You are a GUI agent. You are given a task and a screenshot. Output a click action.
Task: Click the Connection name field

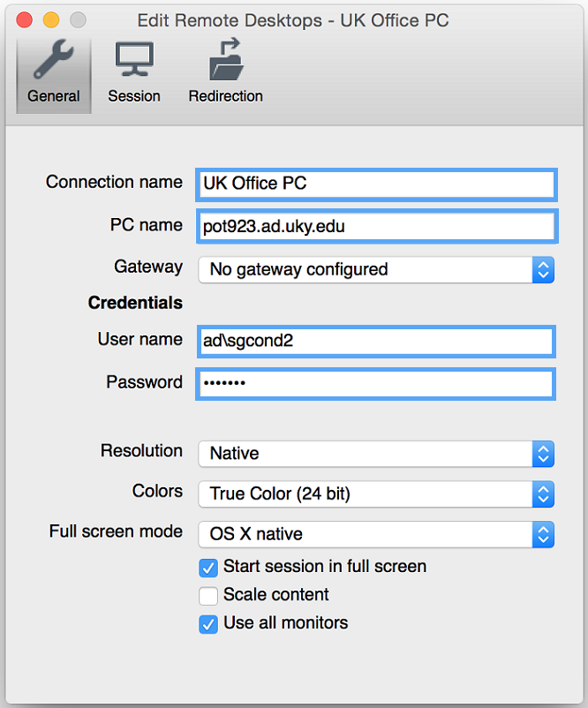(x=377, y=185)
